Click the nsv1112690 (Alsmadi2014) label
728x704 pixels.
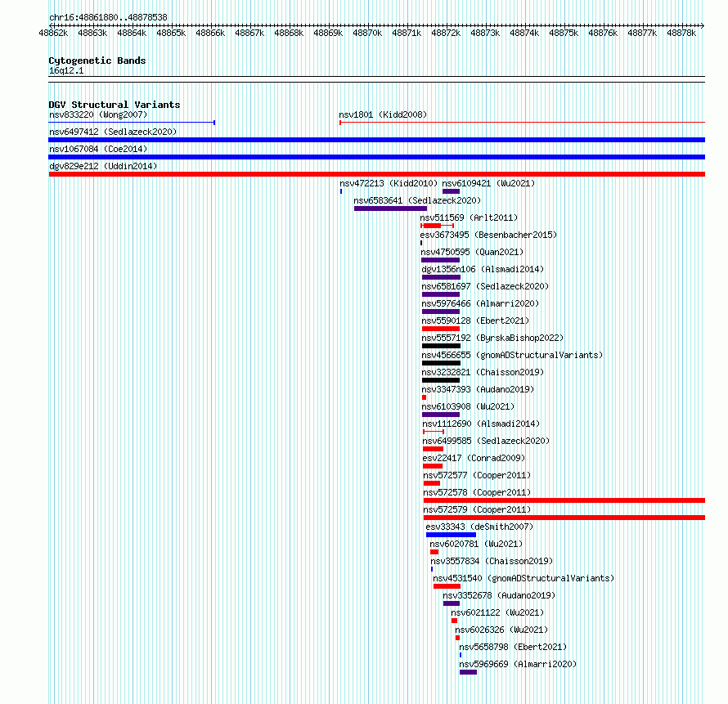(x=481, y=424)
